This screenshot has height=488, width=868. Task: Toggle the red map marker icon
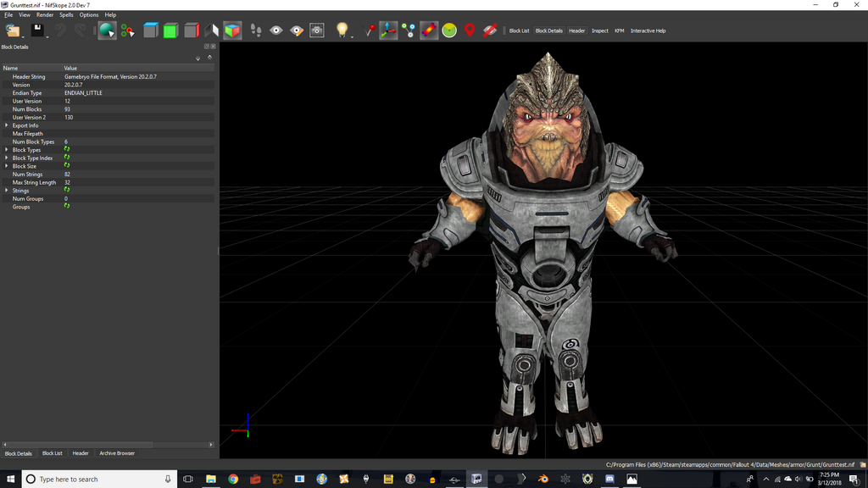tap(470, 30)
